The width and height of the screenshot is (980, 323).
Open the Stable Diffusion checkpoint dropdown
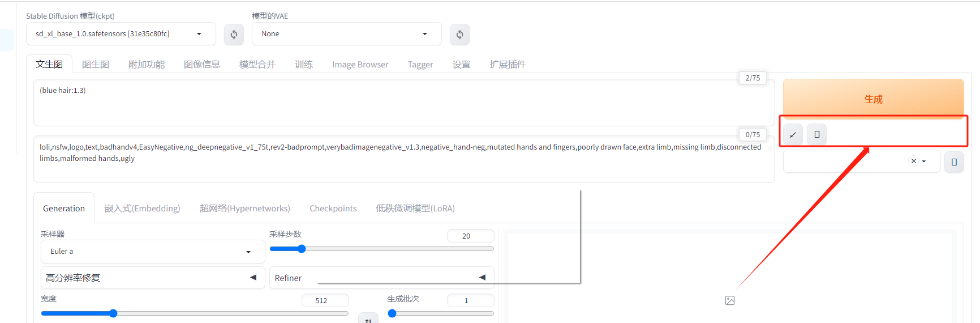(x=121, y=34)
